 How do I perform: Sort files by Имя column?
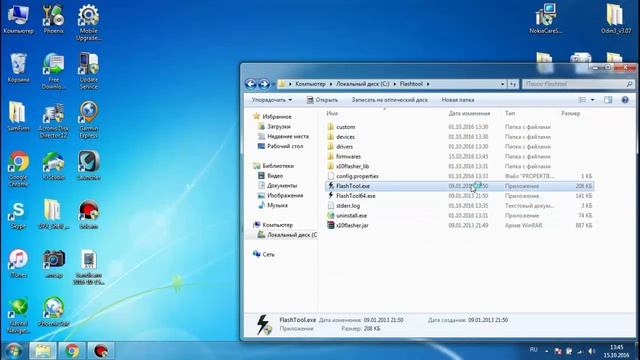click(x=332, y=113)
